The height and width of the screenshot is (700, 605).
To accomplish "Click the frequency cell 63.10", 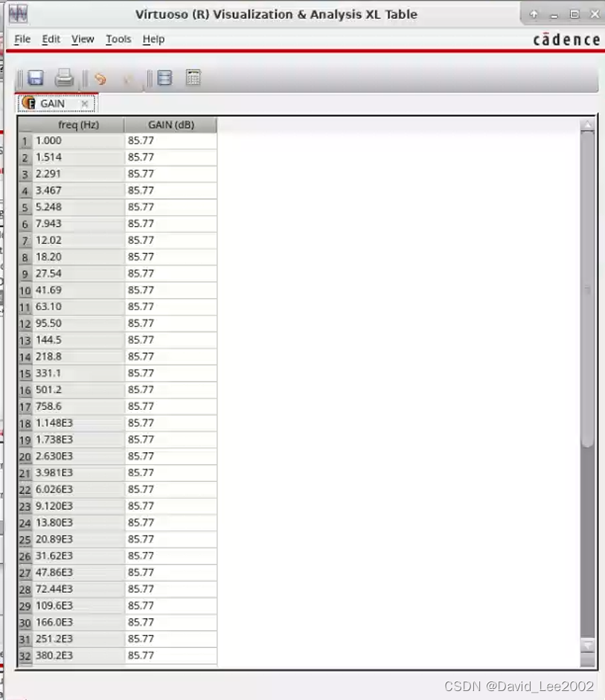I will click(x=79, y=306).
